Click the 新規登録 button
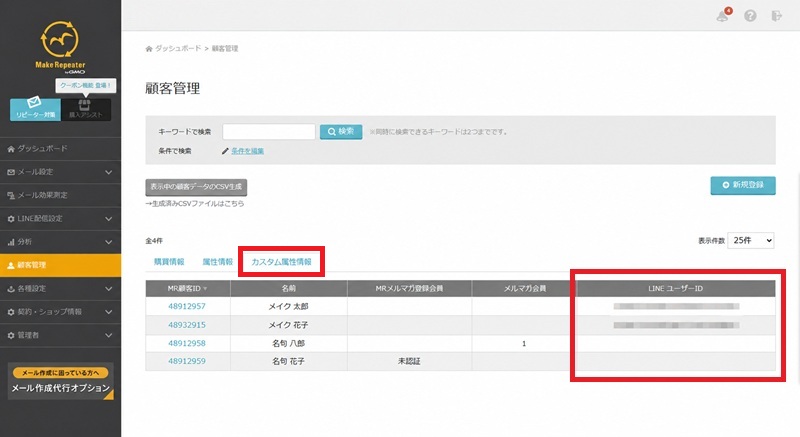 (743, 185)
